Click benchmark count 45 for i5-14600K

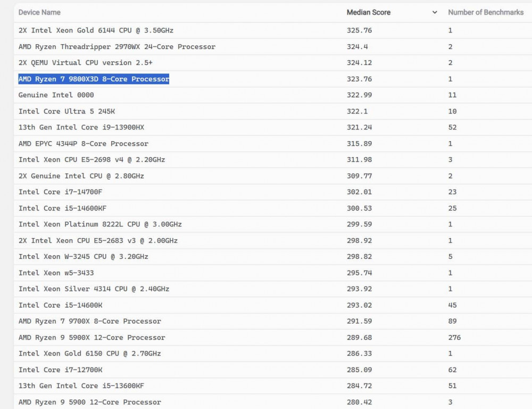coord(452,305)
